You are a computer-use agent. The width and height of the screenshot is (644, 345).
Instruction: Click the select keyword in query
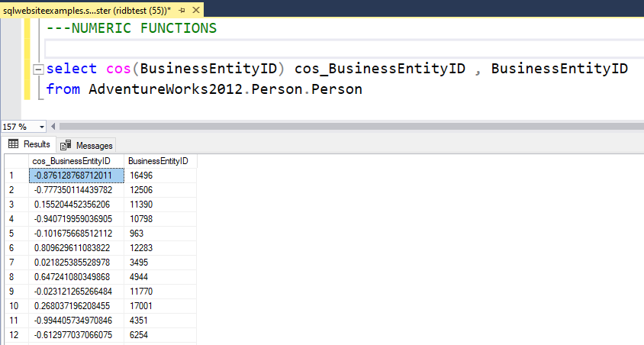pyautogui.click(x=72, y=69)
